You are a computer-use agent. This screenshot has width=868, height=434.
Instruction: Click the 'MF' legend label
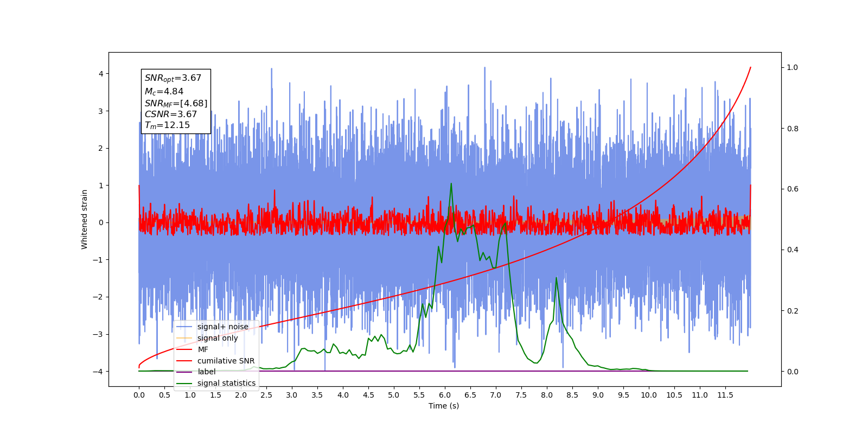(203, 349)
